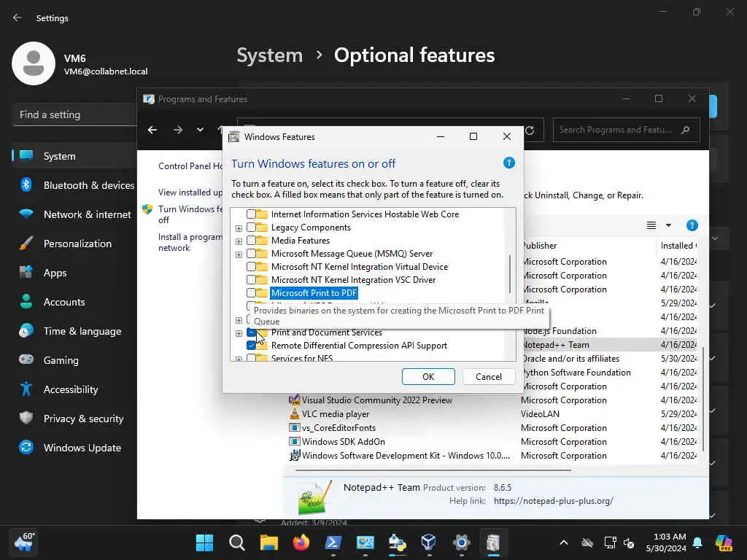Open the Windows Start menu
This screenshot has height=560, width=747.
coord(205,542)
